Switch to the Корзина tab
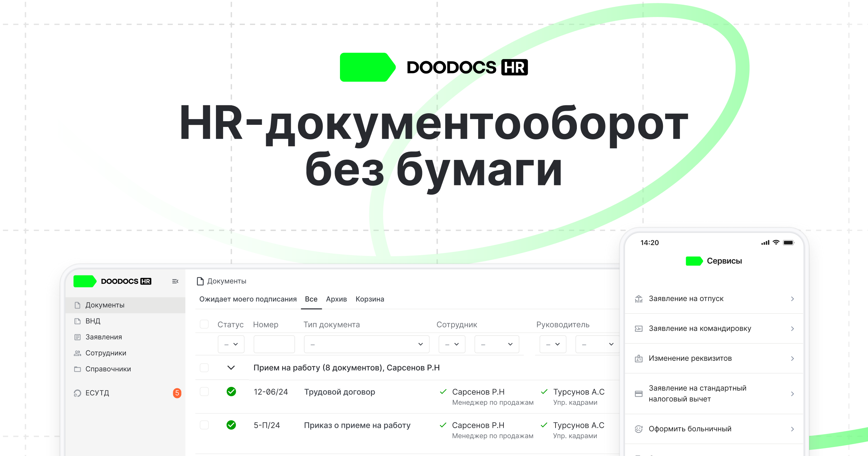The width and height of the screenshot is (868, 456). (370, 299)
